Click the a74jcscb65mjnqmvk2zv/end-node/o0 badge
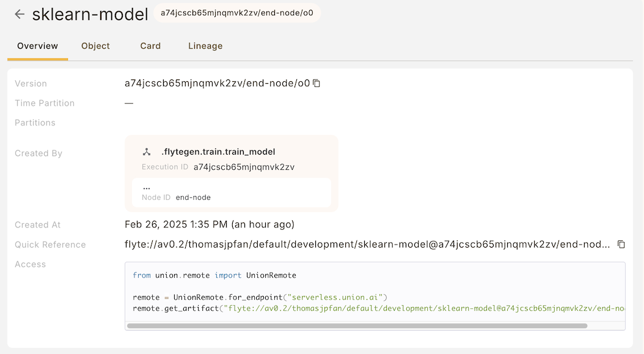The height and width of the screenshot is (354, 644). pos(237,13)
